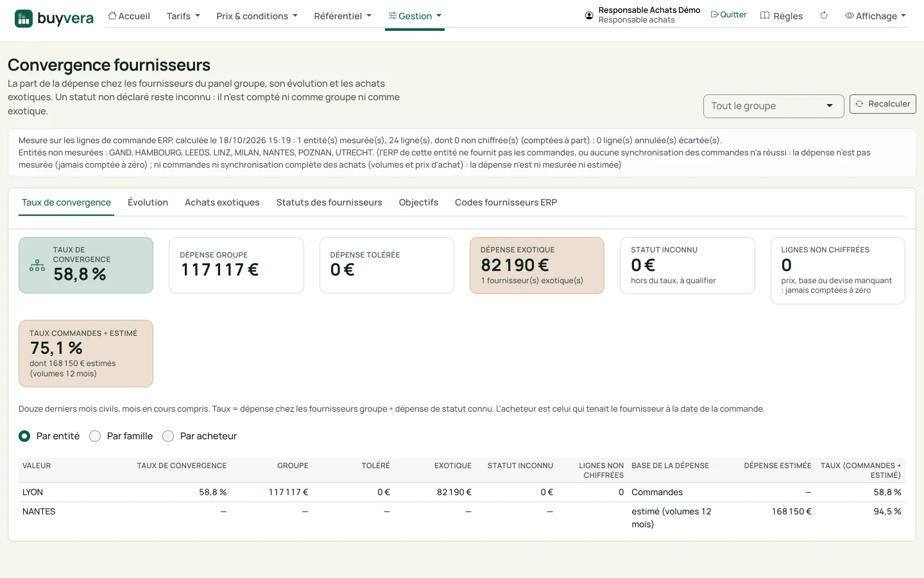
Task: Select the Taux de convergence tab
Action: click(x=66, y=202)
